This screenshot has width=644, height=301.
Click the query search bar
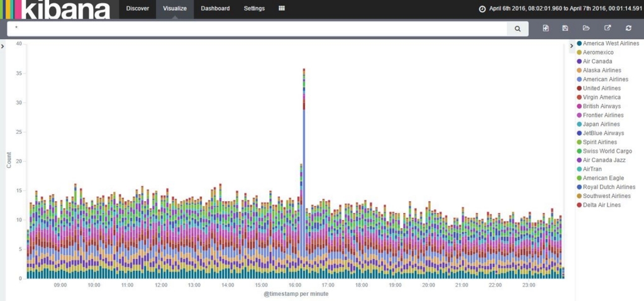click(257, 29)
